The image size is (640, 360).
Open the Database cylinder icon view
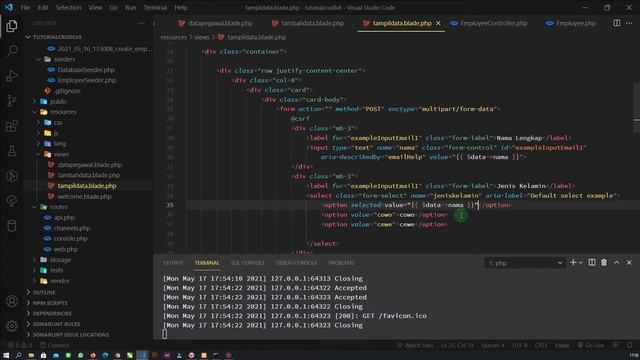(x=11, y=226)
